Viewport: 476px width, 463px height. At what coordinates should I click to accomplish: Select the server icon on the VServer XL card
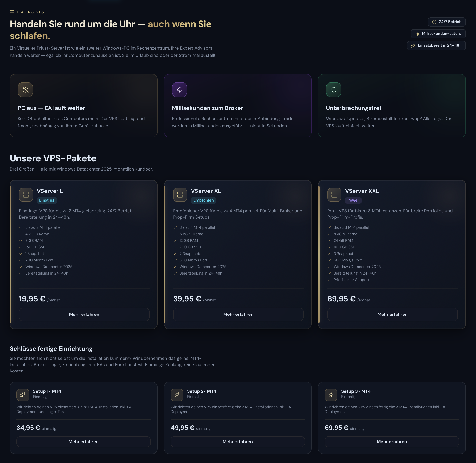(x=180, y=195)
